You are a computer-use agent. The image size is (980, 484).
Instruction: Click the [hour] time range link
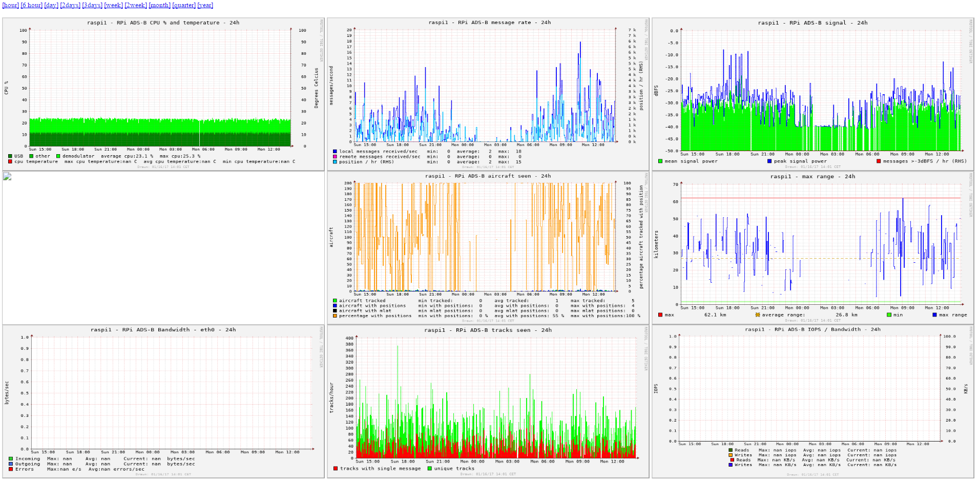tap(11, 5)
